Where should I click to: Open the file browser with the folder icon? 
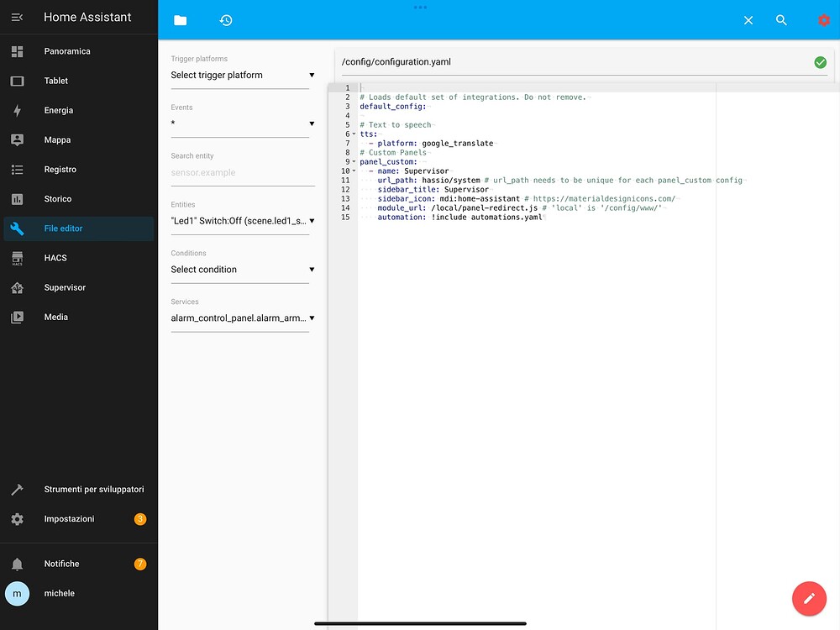click(x=180, y=19)
